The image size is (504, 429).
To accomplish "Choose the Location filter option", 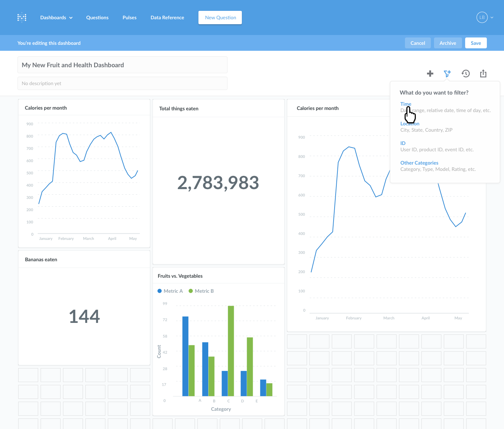I will pos(409,123).
